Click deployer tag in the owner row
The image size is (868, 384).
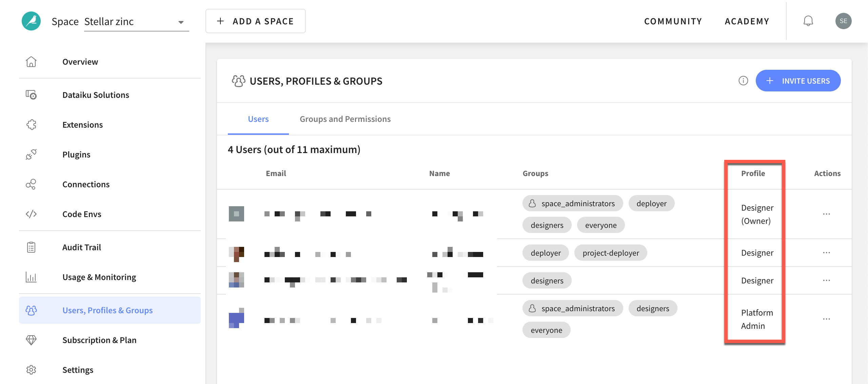(651, 203)
